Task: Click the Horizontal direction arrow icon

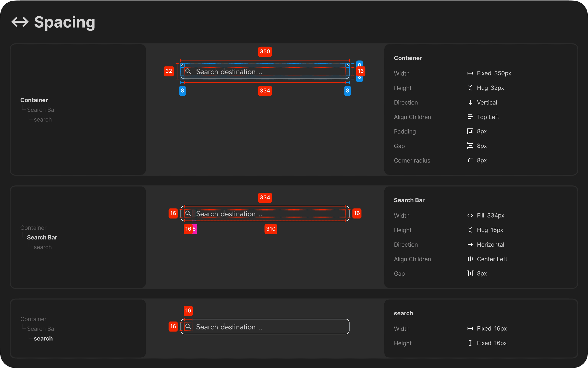Action: click(x=470, y=245)
